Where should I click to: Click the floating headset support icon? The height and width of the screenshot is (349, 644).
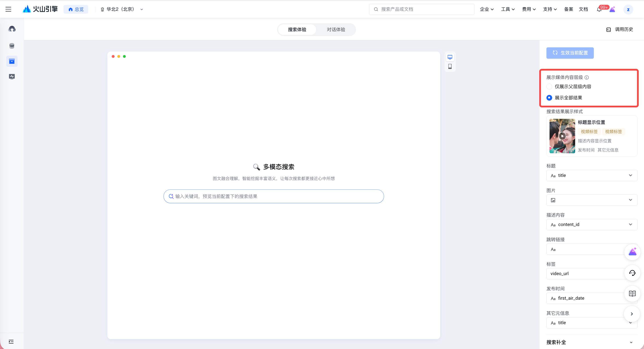pos(632,273)
